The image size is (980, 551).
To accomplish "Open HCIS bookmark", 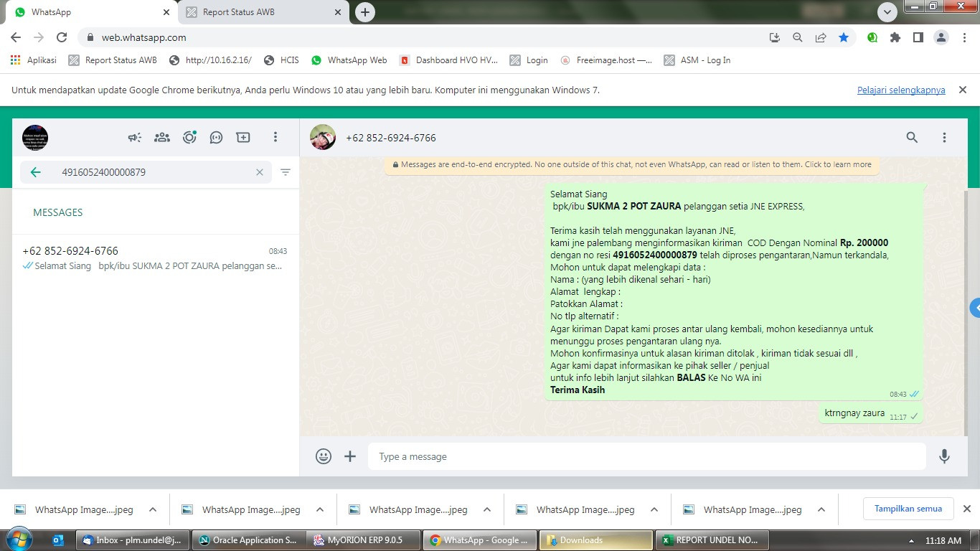I will 281,60.
